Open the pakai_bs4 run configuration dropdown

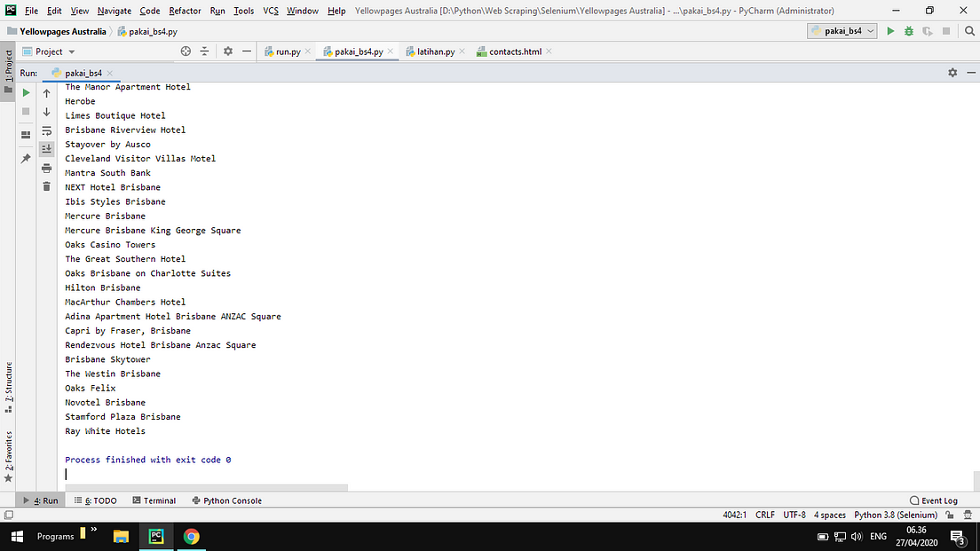[x=842, y=30]
